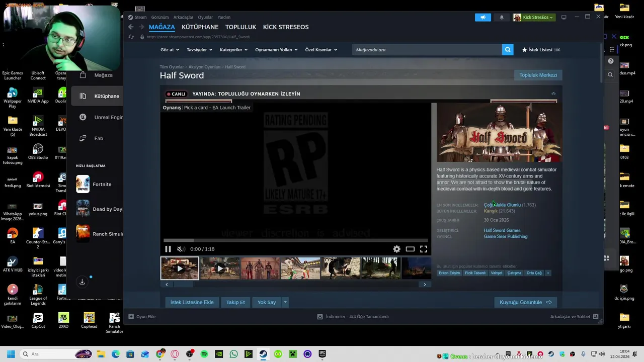Open the Yardım menu

(224, 17)
